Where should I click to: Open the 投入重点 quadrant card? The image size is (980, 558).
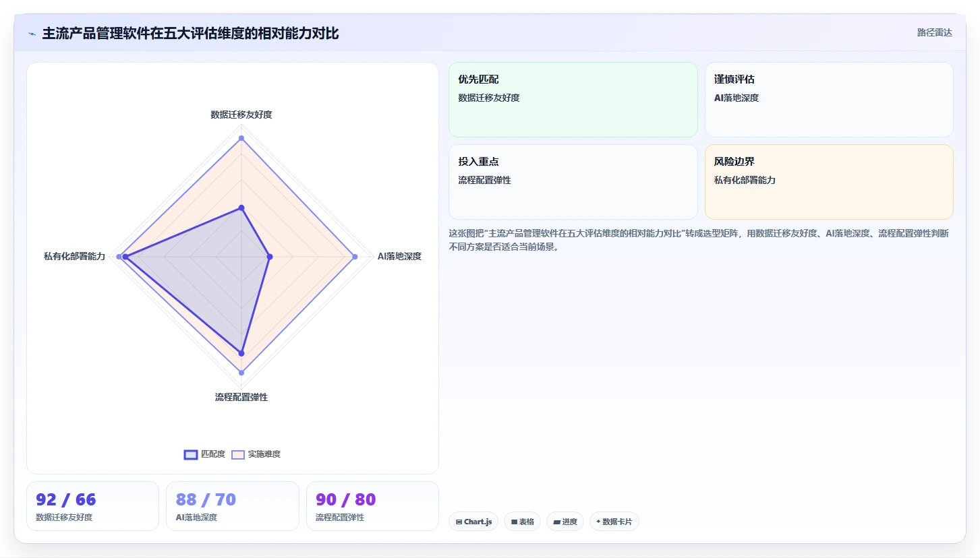pos(573,182)
